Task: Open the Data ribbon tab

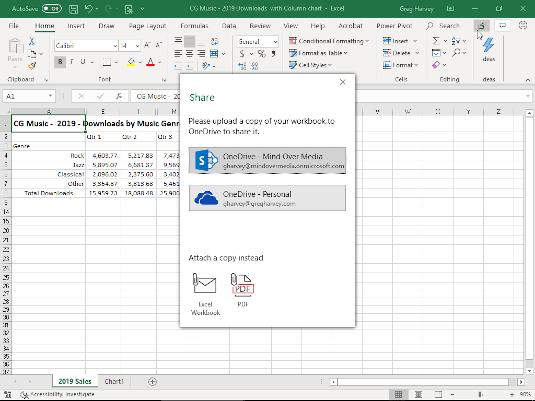Action: (229, 26)
